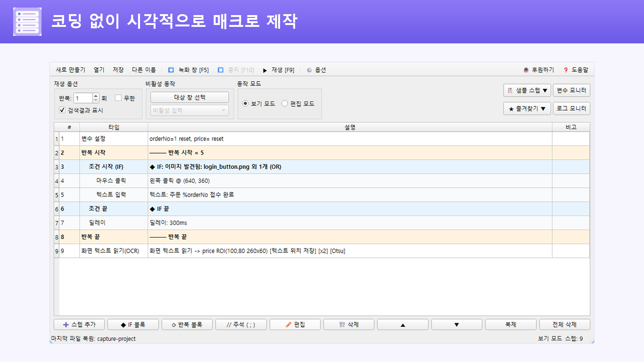Click the 대상 창 선택 button
The height and width of the screenshot is (362, 644).
190,98
